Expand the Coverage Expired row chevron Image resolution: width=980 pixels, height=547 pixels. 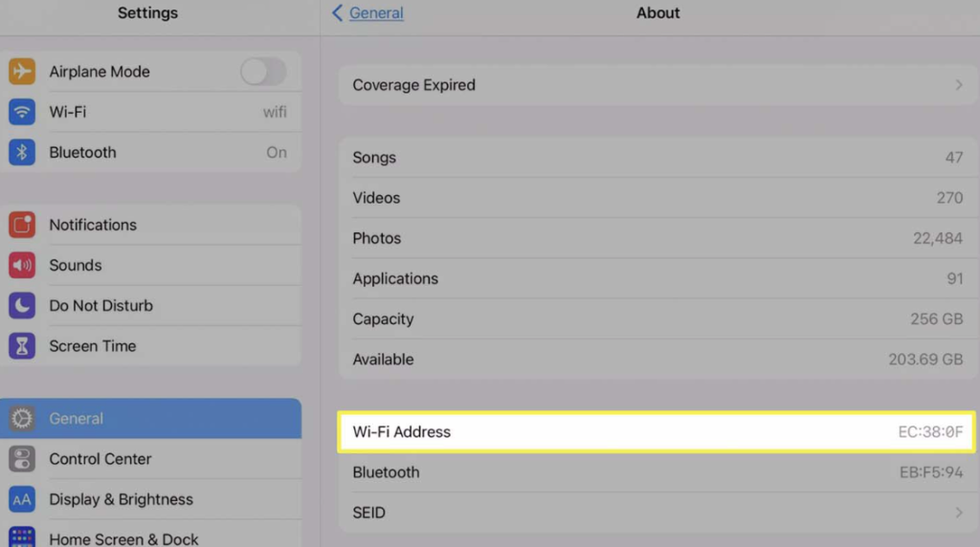tap(958, 85)
